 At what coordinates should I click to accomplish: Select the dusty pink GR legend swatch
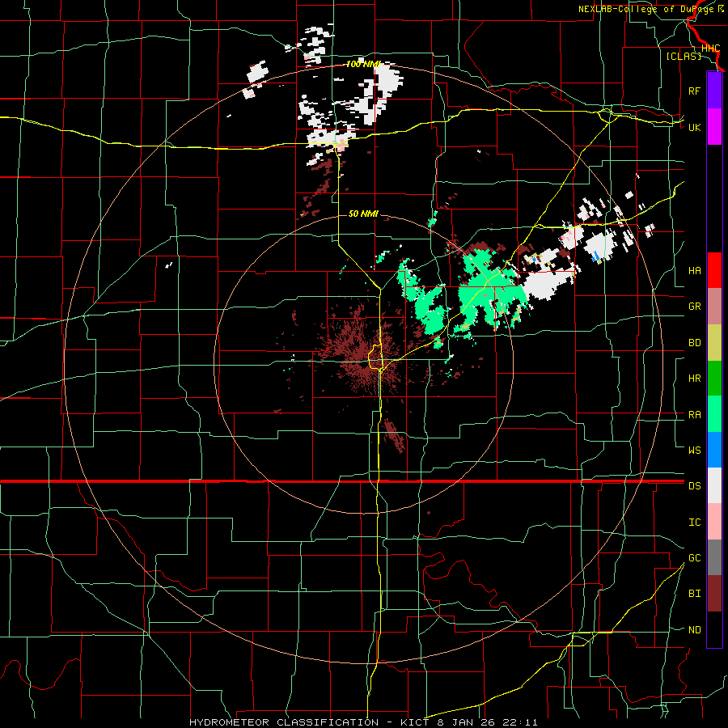(x=714, y=307)
